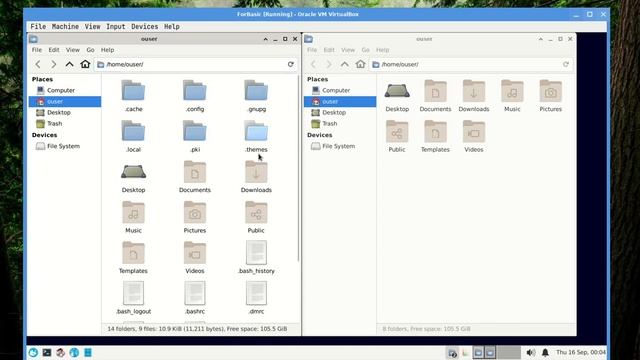This screenshot has height=360, width=640.
Task: Go to parent folder in left window
Action: coord(69,64)
